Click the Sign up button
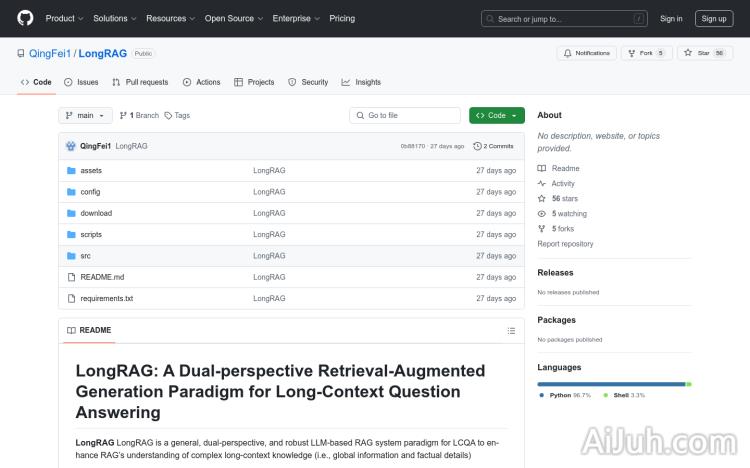The image size is (750, 468). (714, 18)
